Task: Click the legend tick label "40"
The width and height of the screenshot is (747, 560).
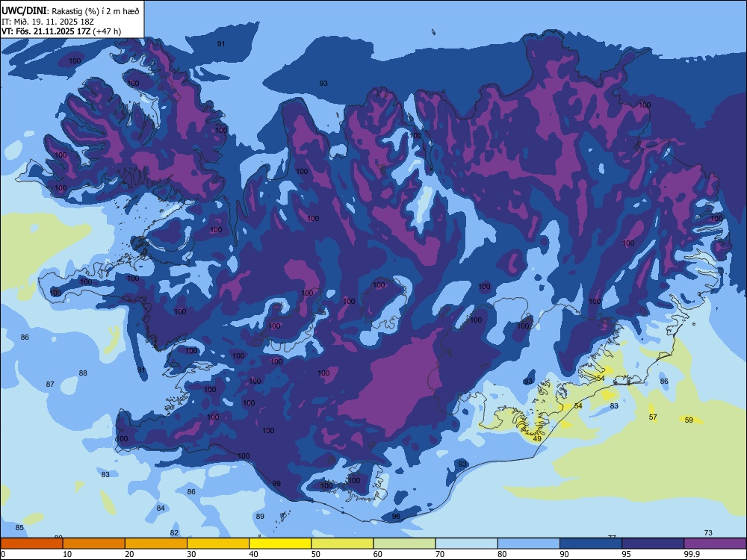Action: coord(253,554)
